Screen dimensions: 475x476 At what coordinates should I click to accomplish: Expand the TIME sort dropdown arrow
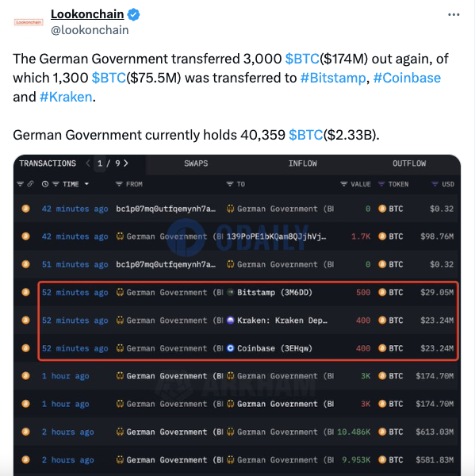tap(86, 184)
